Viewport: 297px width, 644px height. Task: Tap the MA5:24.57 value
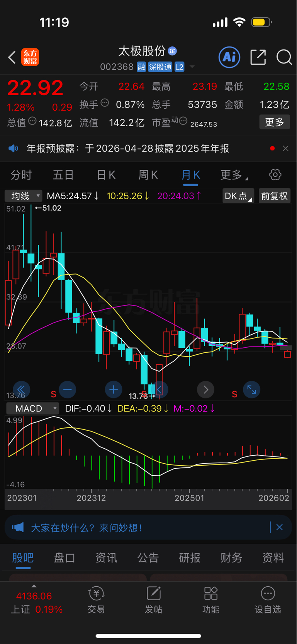click(73, 196)
